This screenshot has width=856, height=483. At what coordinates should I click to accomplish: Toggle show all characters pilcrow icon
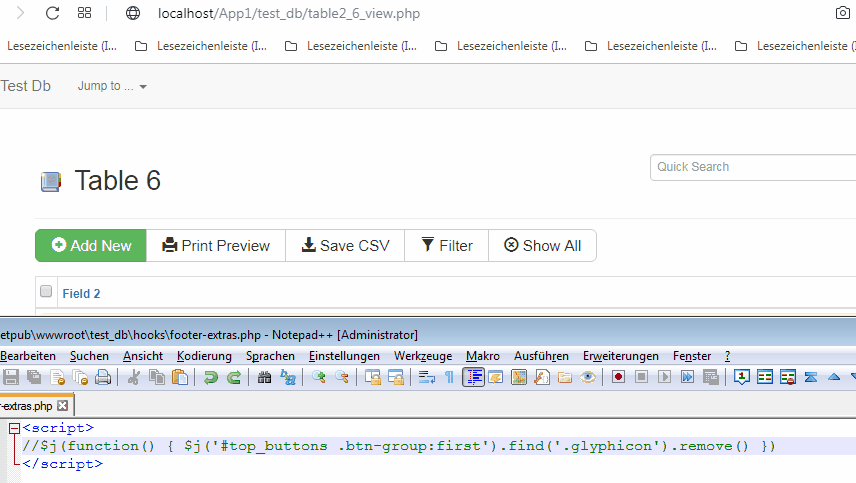coord(449,377)
